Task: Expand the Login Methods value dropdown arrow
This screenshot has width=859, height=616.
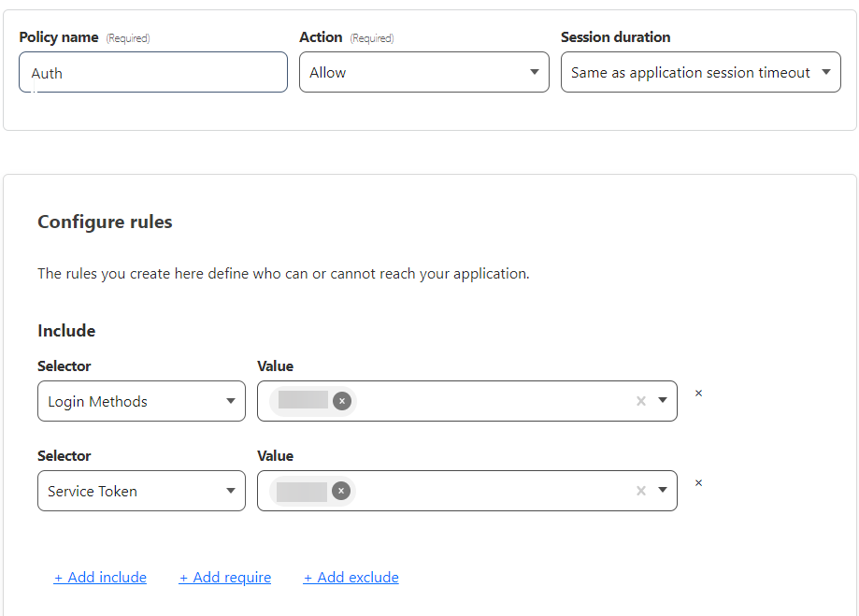Action: point(663,401)
